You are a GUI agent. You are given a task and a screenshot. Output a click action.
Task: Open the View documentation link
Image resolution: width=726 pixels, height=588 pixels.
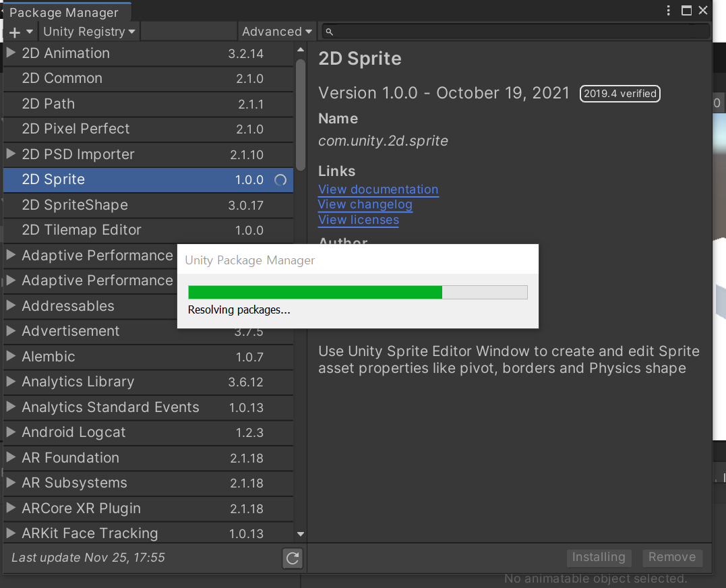tap(378, 189)
